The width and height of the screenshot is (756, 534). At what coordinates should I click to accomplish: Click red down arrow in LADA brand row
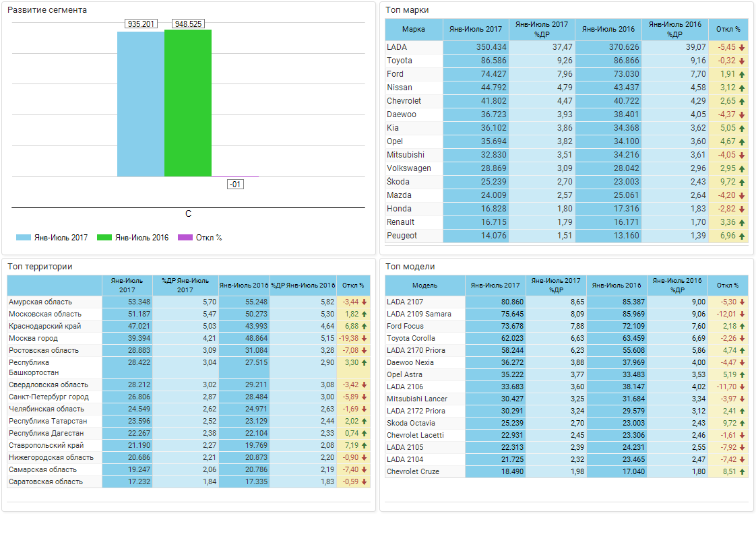pos(742,48)
